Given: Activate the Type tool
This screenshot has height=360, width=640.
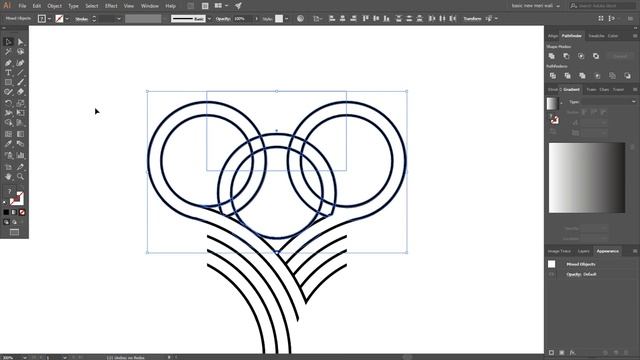Looking at the screenshot, I should (8, 73).
